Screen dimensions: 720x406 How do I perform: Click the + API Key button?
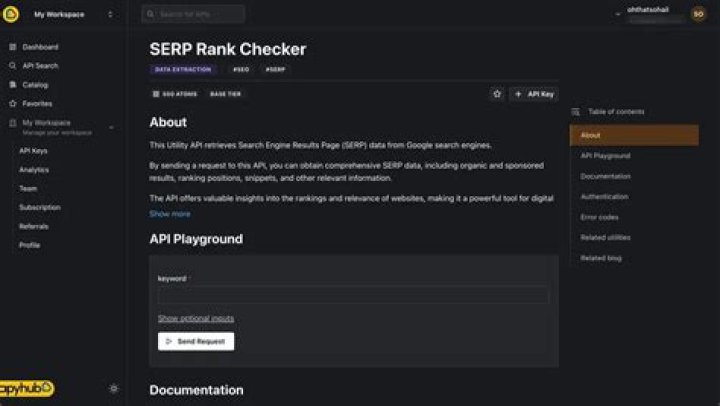pyautogui.click(x=534, y=94)
